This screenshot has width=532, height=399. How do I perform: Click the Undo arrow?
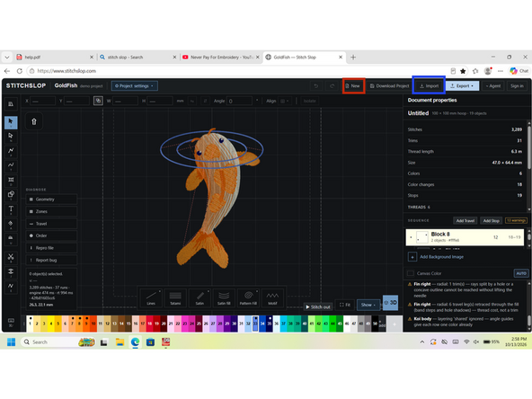(316, 86)
